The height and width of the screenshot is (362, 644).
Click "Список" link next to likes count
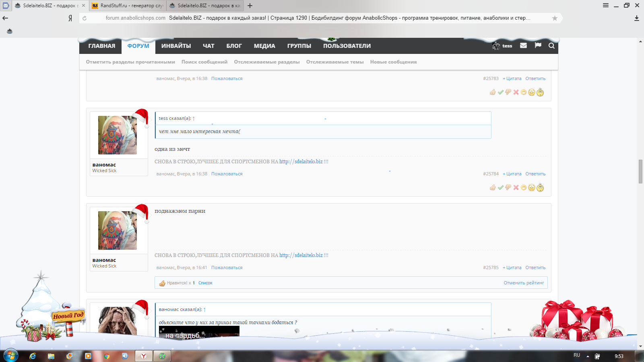point(205,283)
